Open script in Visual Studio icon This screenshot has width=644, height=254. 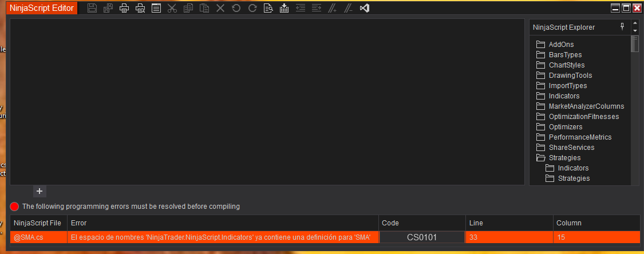pyautogui.click(x=364, y=8)
